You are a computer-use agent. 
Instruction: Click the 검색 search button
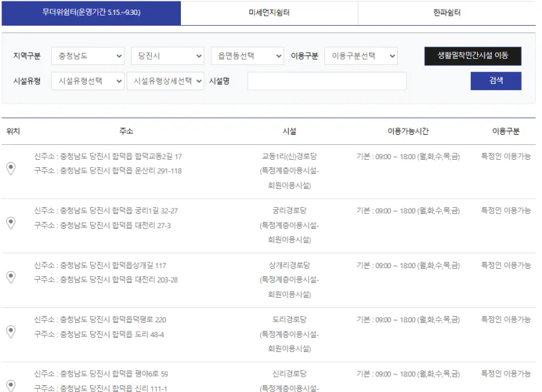(496, 81)
